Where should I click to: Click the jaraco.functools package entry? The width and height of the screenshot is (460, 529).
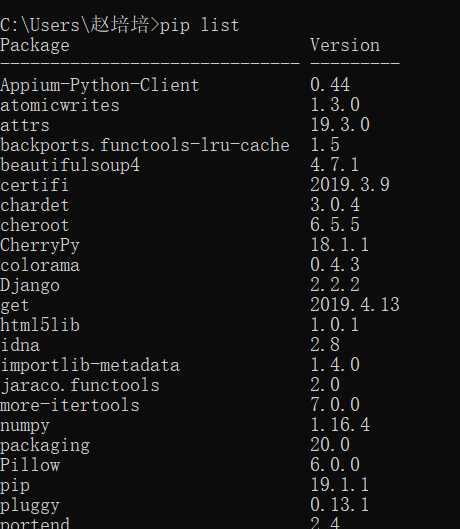(x=80, y=385)
